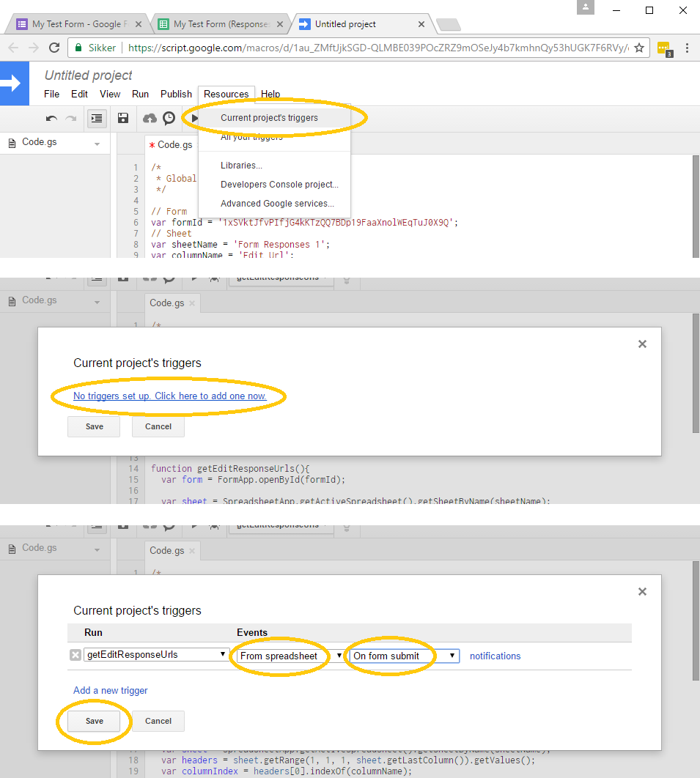700x778 pixels.
Task: Click the undo arrow icon in toolbar
Action: point(51,118)
